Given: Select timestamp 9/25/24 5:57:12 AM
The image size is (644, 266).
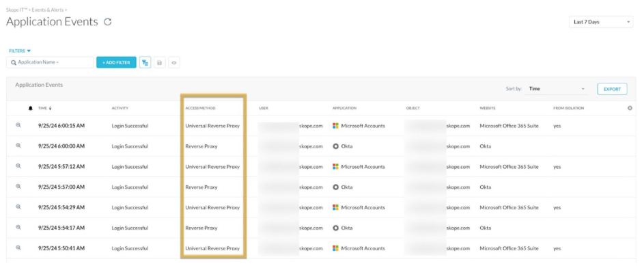Looking at the screenshot, I should (x=61, y=167).
